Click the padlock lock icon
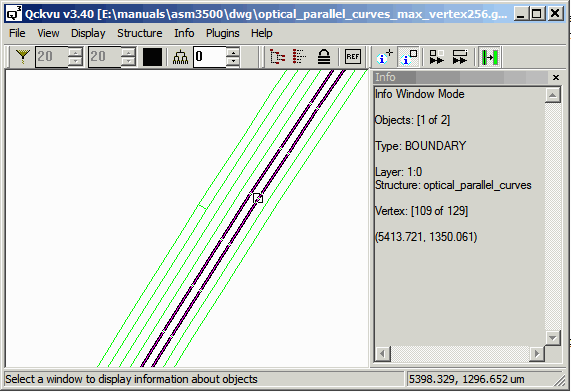The width and height of the screenshot is (571, 392). [x=324, y=57]
